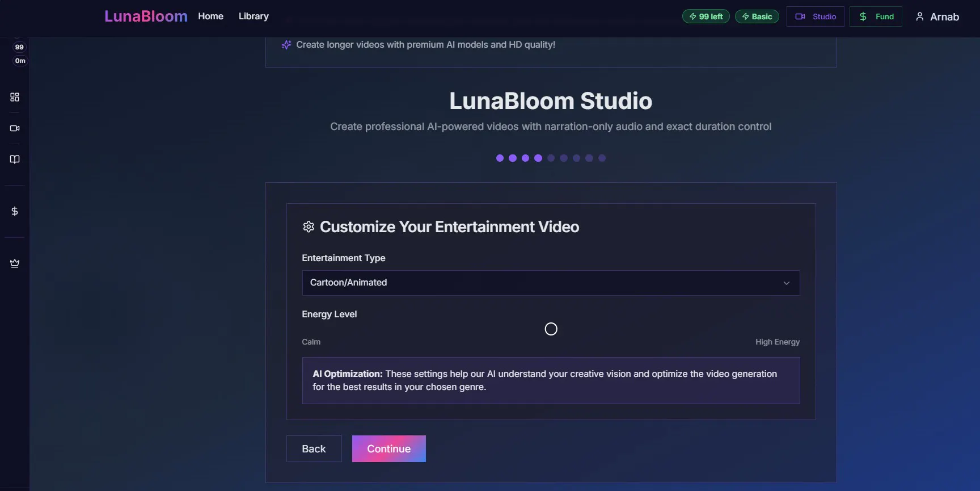Open the Arnab account menu
This screenshot has height=491, width=980.
937,17
